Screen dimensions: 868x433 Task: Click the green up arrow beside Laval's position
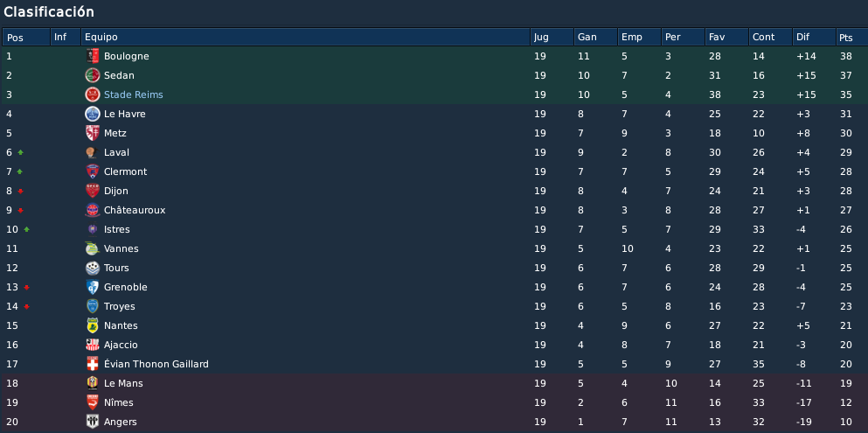[x=20, y=152]
